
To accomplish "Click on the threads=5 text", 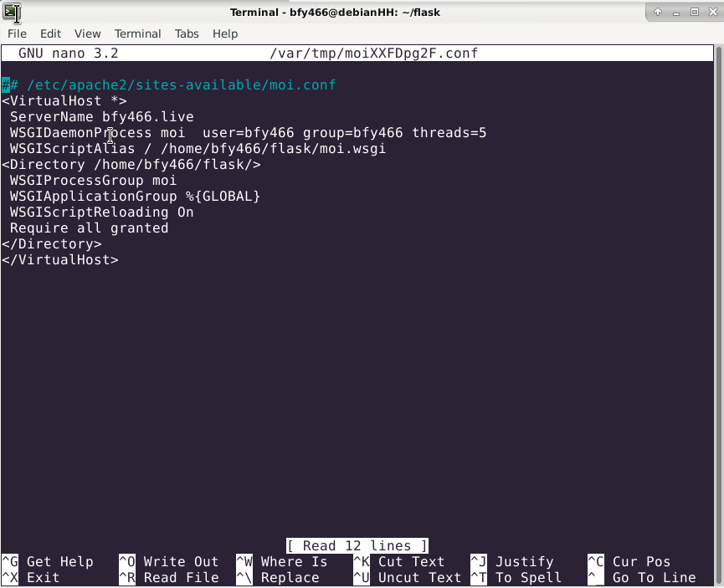I will (449, 133).
